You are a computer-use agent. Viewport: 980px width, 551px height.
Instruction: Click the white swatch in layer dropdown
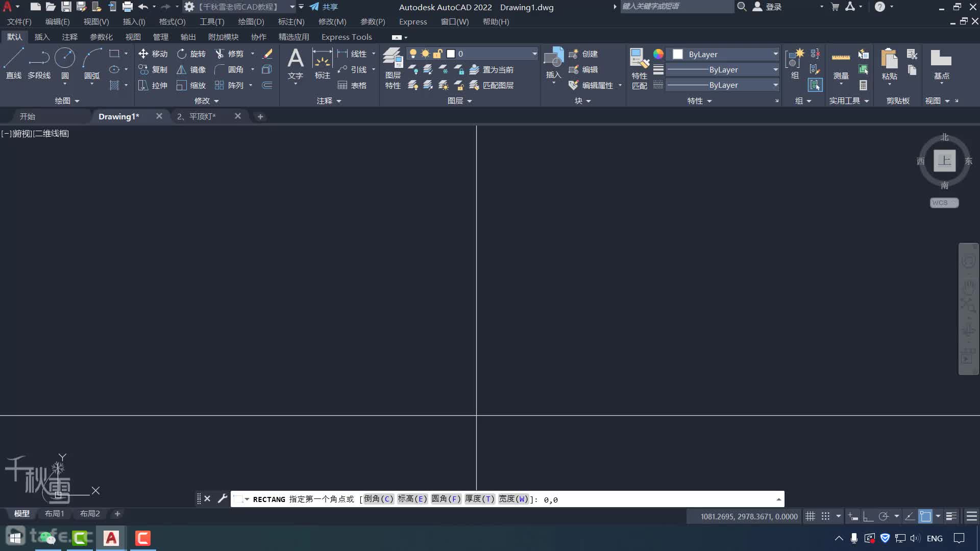coord(451,54)
